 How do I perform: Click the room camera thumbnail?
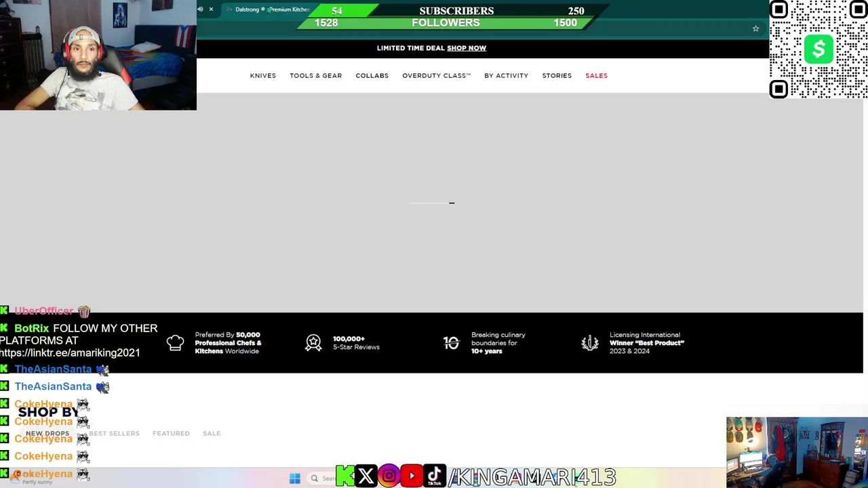[x=797, y=452]
